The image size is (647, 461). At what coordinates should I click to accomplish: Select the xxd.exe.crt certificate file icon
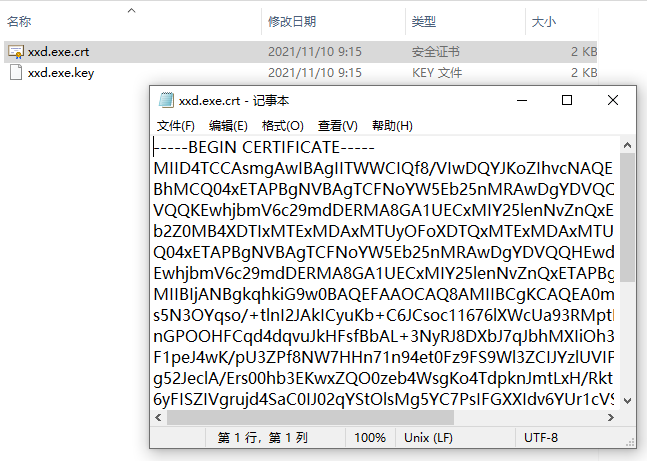point(15,51)
